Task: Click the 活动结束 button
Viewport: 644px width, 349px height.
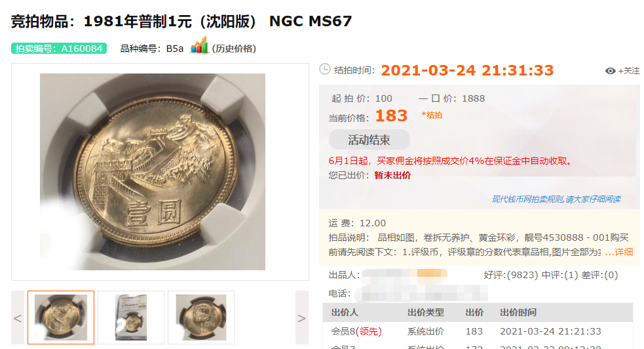Action: [x=369, y=140]
